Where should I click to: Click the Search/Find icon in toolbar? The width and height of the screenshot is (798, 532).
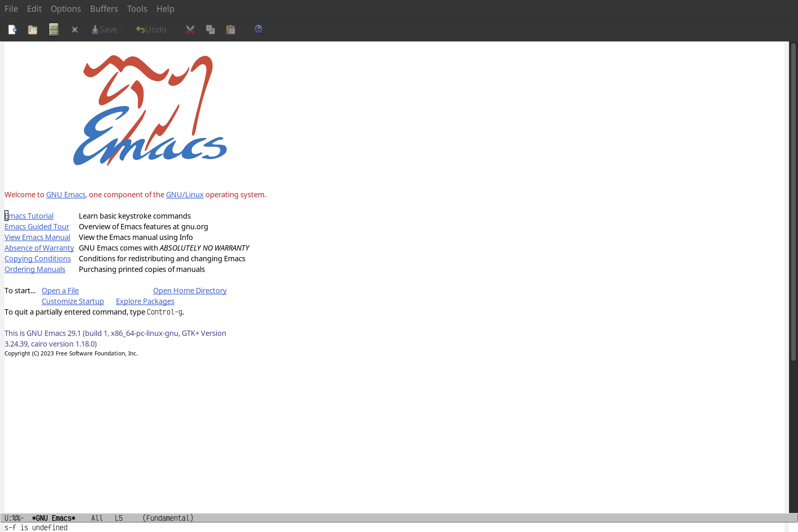point(258,29)
